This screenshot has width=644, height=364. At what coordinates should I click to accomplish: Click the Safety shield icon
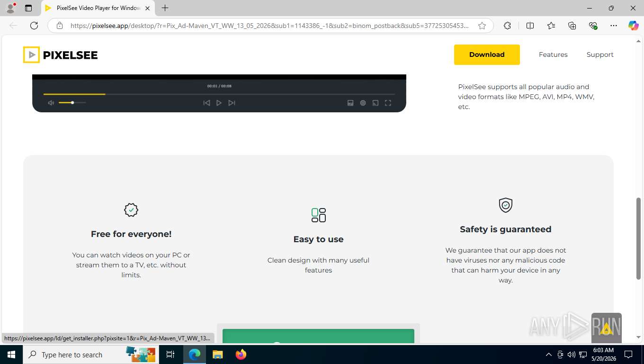point(506,205)
